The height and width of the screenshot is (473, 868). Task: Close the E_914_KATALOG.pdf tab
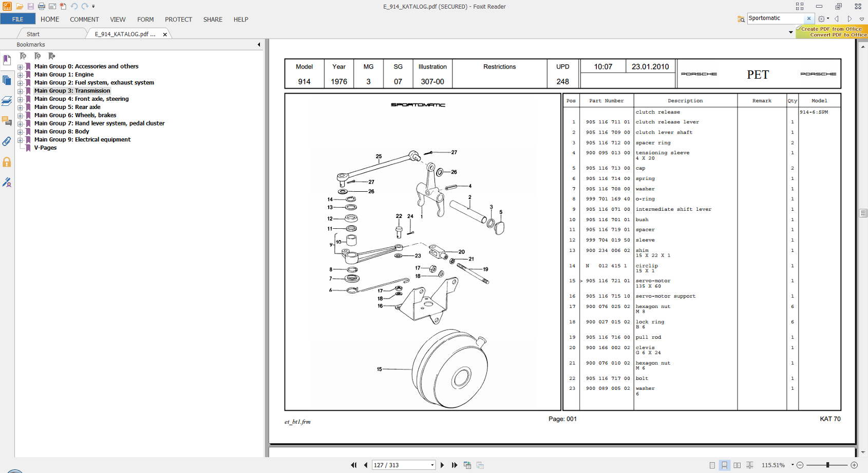click(x=165, y=34)
